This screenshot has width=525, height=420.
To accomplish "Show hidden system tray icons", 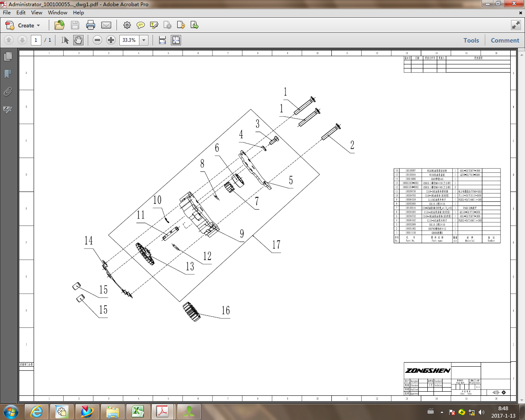I will pos(442,412).
